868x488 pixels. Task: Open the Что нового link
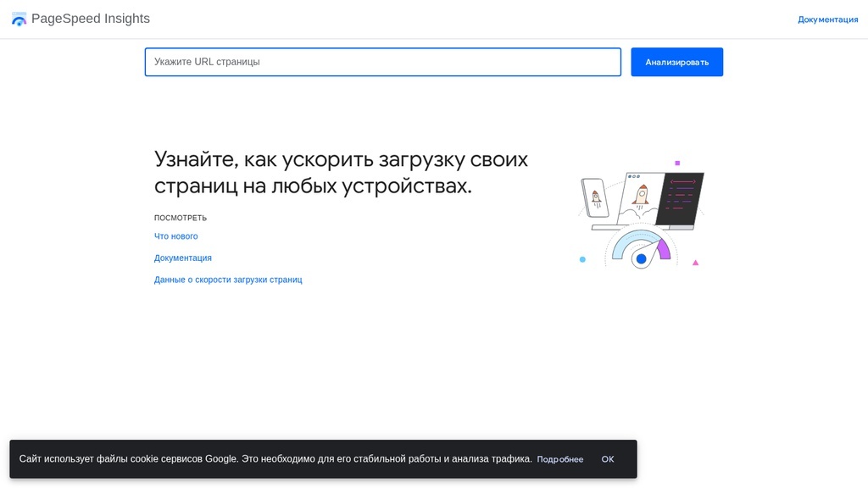175,236
